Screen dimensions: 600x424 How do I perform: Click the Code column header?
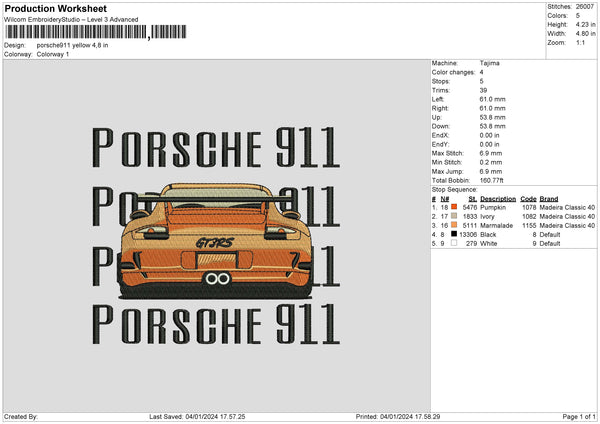pyautogui.click(x=529, y=199)
